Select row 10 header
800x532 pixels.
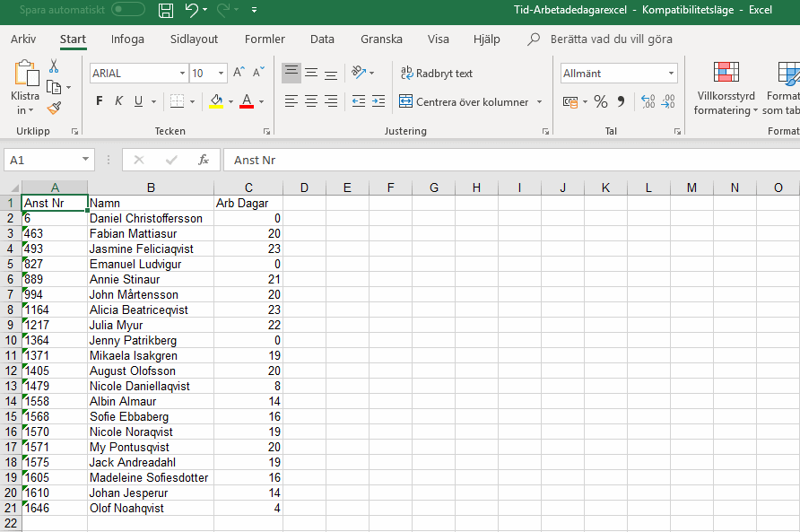click(x=11, y=340)
